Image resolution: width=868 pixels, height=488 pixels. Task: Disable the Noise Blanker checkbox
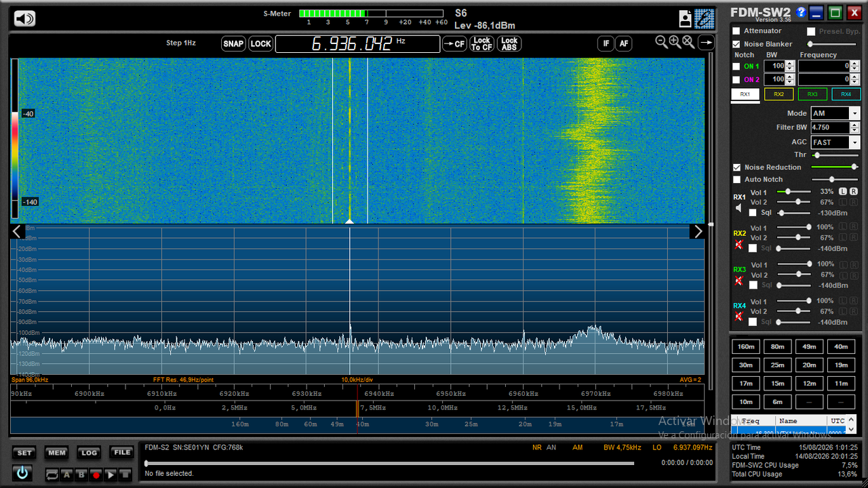[736, 44]
